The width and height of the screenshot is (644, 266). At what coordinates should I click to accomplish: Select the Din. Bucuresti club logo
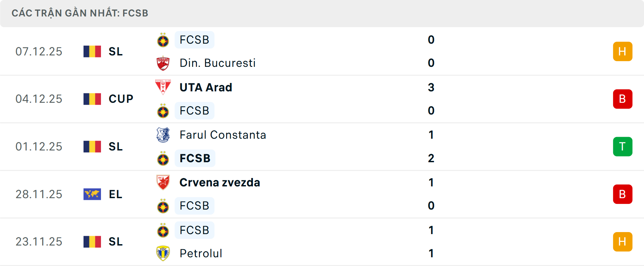coord(163,63)
